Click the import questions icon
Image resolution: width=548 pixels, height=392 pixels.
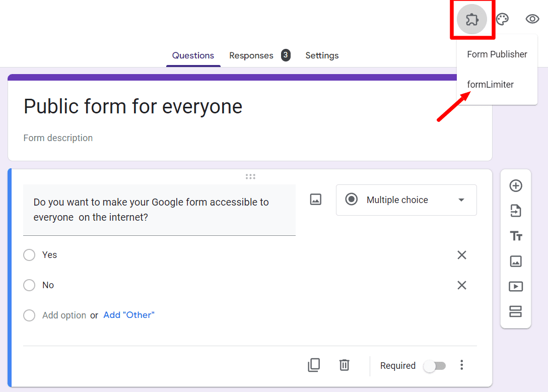pyautogui.click(x=516, y=211)
